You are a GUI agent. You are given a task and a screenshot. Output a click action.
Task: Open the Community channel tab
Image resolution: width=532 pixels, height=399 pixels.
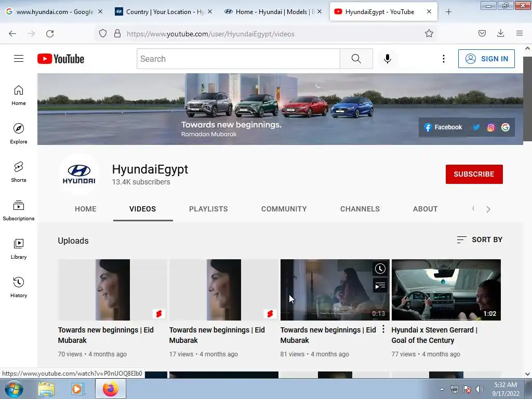(284, 209)
